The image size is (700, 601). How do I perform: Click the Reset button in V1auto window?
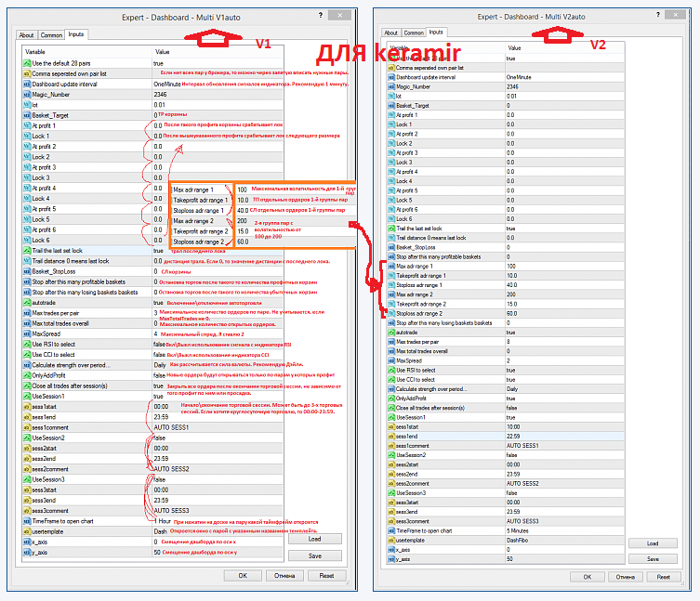[x=327, y=576]
